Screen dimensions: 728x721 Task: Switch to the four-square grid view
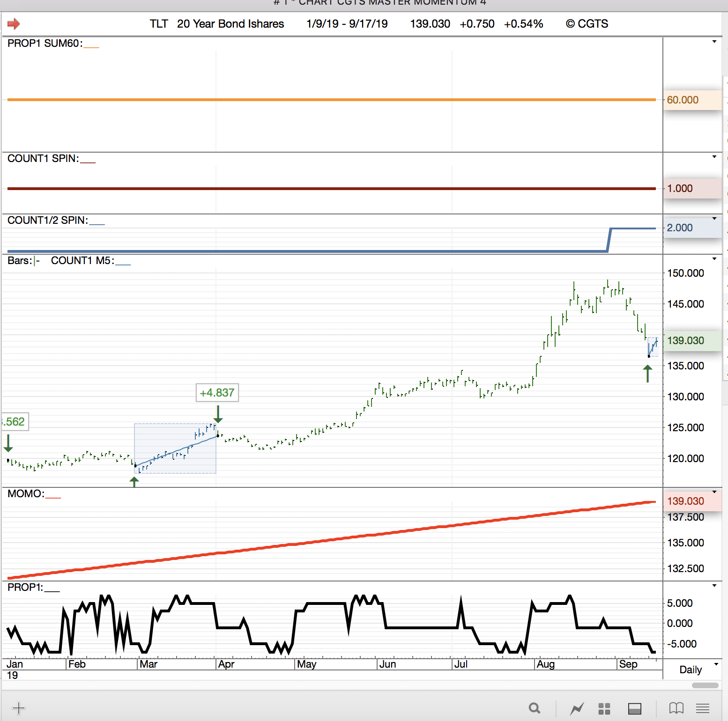click(x=604, y=709)
